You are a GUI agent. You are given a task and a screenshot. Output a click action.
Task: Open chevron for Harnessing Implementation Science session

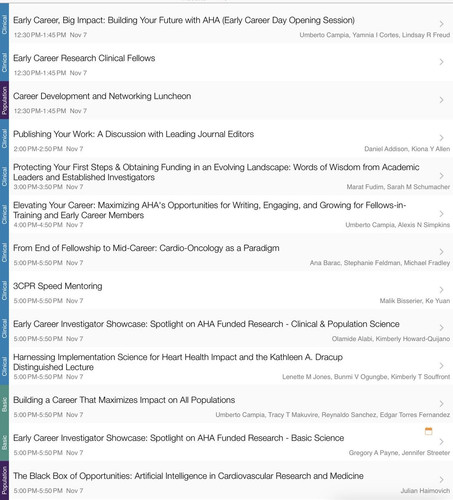(x=441, y=366)
